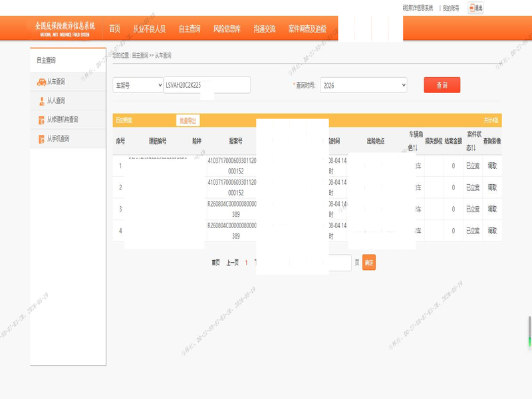Image resolution: width=532 pixels, height=399 pixels.
Task: Go to 上一页 in pagination
Action: [232, 262]
